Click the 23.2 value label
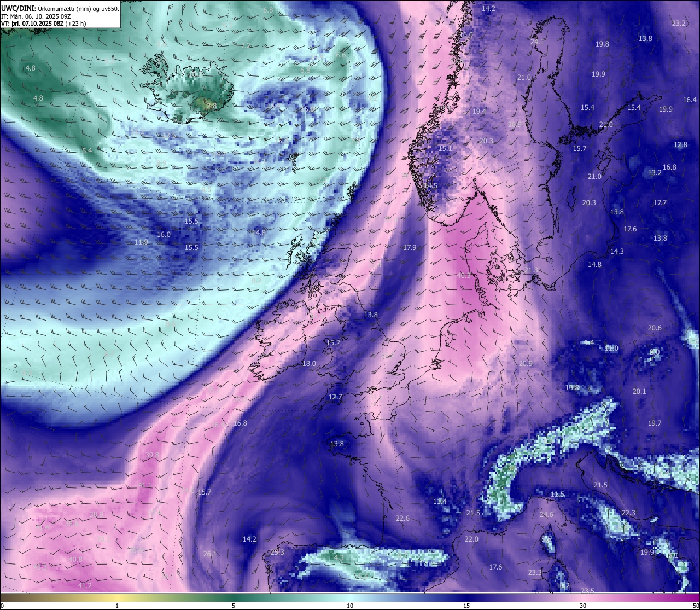The image size is (700, 610). pyautogui.click(x=679, y=23)
